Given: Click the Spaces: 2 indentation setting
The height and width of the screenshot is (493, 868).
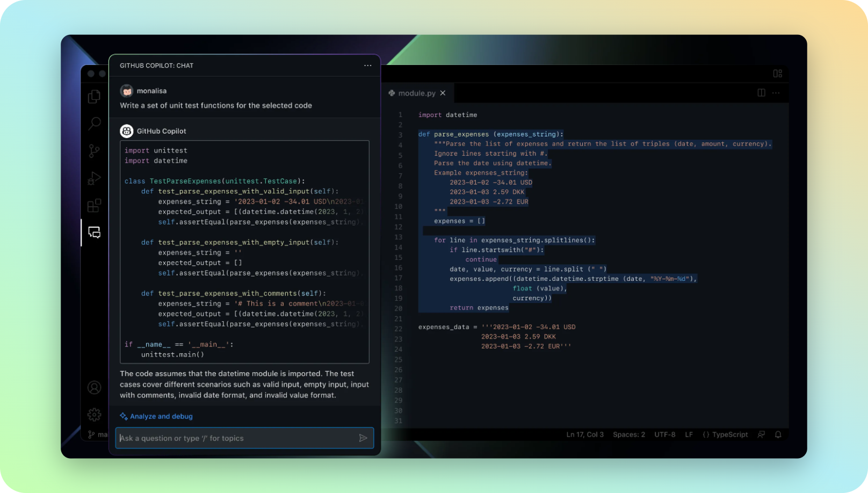Looking at the screenshot, I should tap(629, 434).
